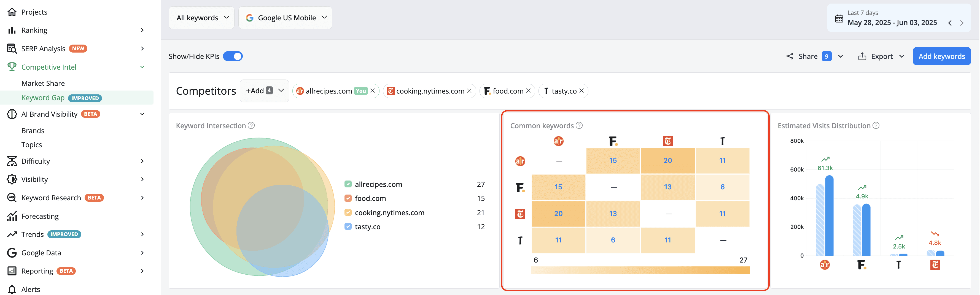Remove allrecipes.com competitor chip
Viewport: 980px width, 295px height.
[373, 91]
